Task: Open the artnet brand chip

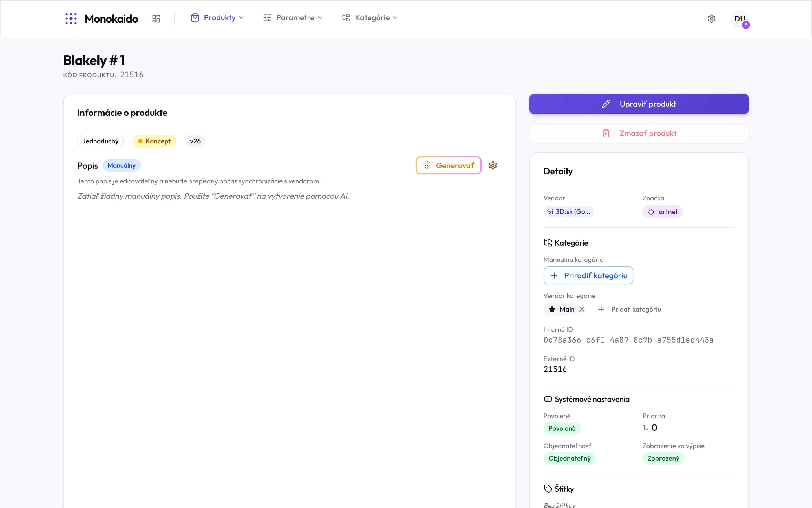Action: tap(662, 212)
